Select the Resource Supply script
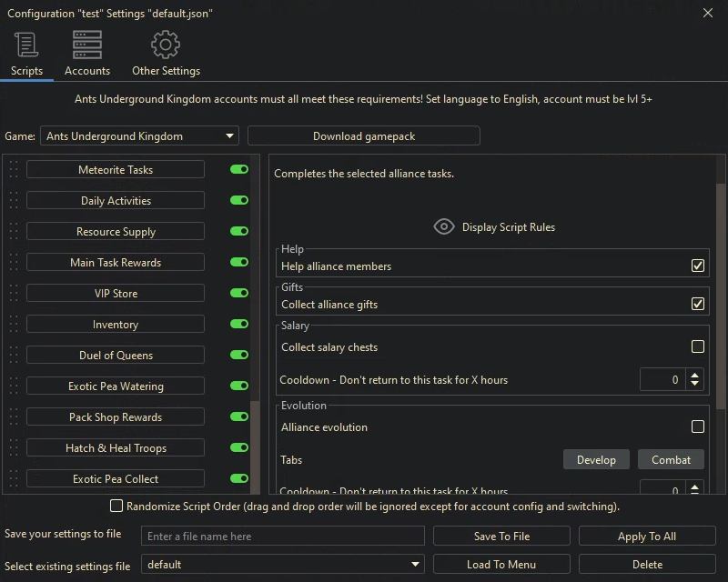This screenshot has width=728, height=582. click(116, 231)
